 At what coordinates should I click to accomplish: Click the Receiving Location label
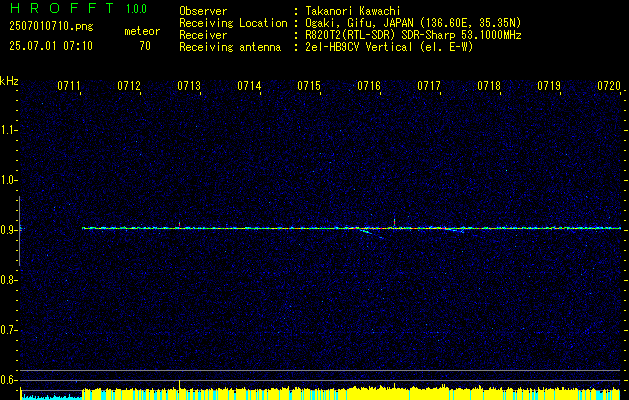pyautogui.click(x=233, y=23)
